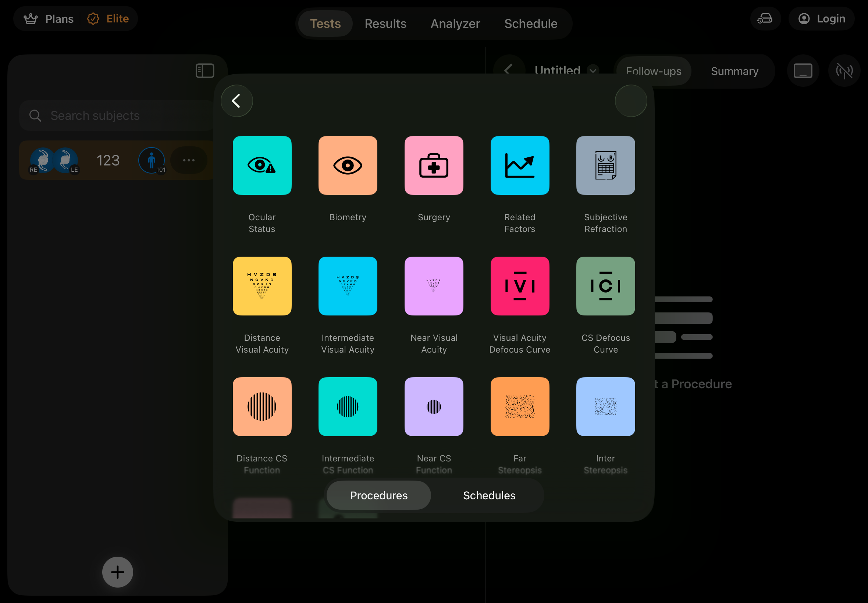
Task: Select Distance CS Function test
Action: click(x=262, y=407)
